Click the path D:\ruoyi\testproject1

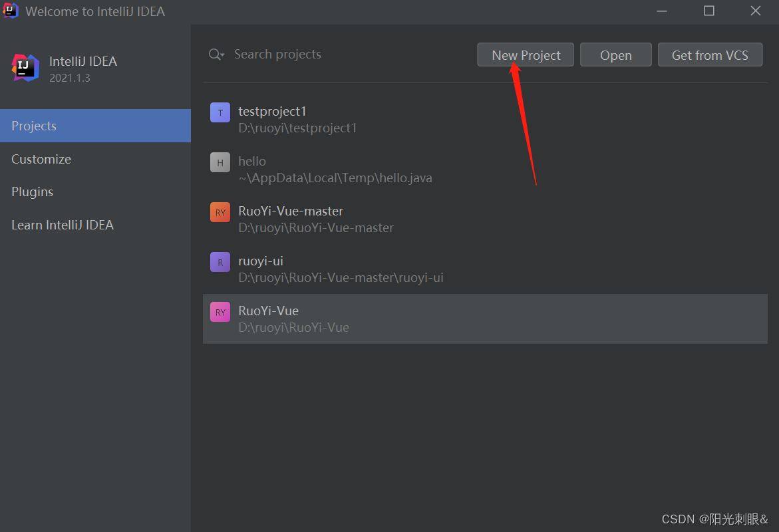tap(297, 128)
